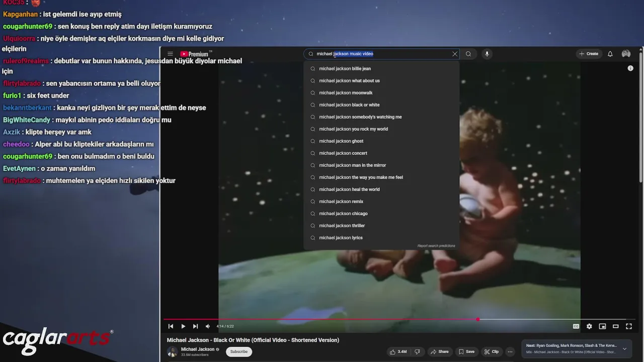644x362 pixels.
Task: Enter fullscreen mode
Action: [629, 326]
